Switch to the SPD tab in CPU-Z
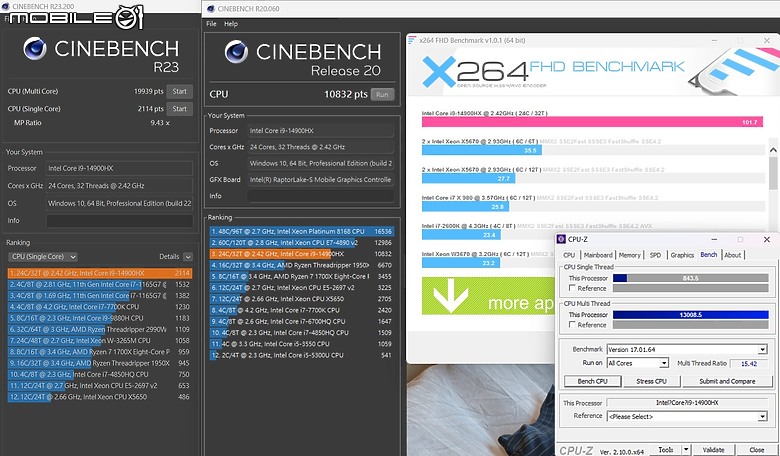 (656, 255)
